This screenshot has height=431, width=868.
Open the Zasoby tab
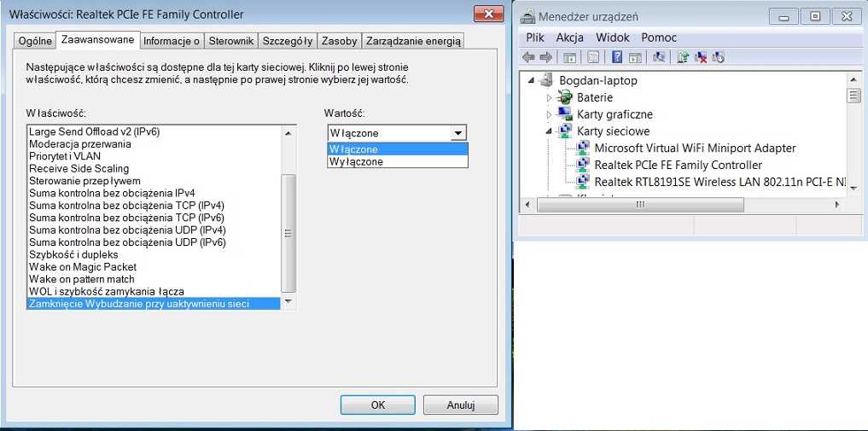pos(340,41)
